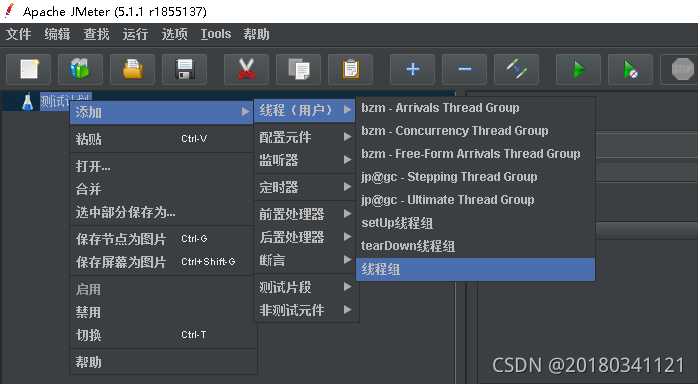The width and height of the screenshot is (698, 384).
Task: Select the highlighted 线程组 entry
Action: 475,269
